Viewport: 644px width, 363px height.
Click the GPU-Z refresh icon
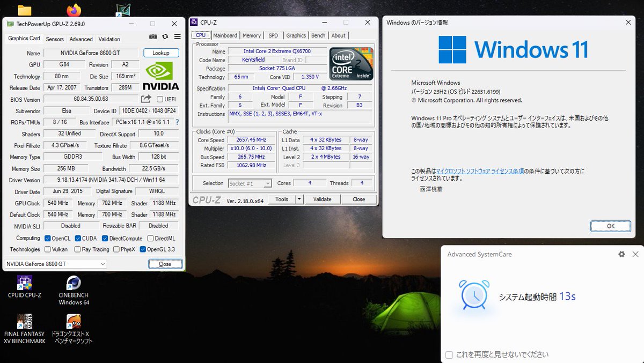165,36
